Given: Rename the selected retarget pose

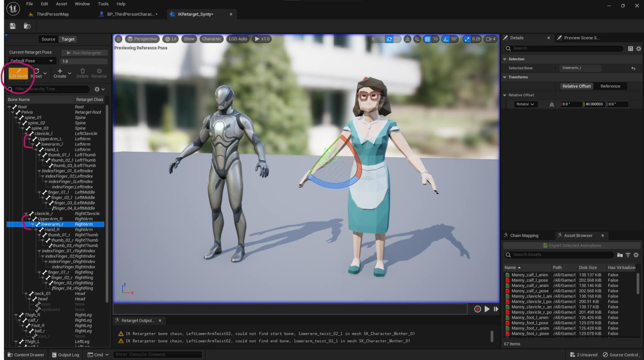Looking at the screenshot, I should [99, 73].
